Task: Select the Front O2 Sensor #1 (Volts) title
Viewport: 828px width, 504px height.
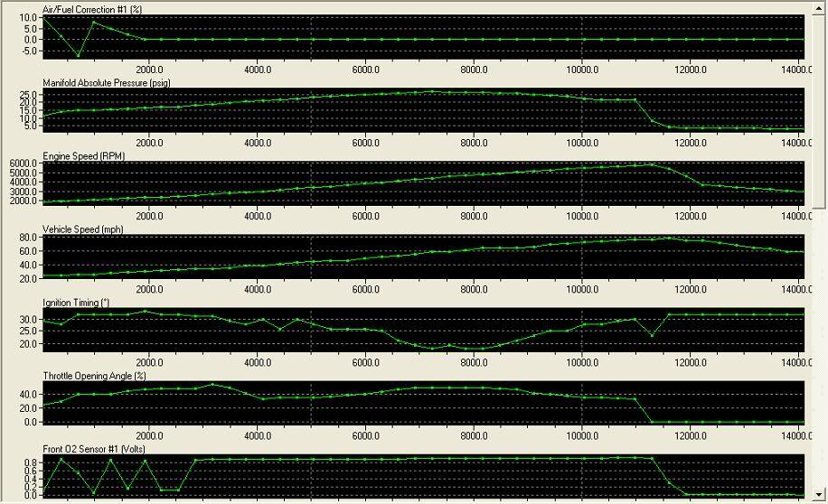Action: click(x=94, y=449)
